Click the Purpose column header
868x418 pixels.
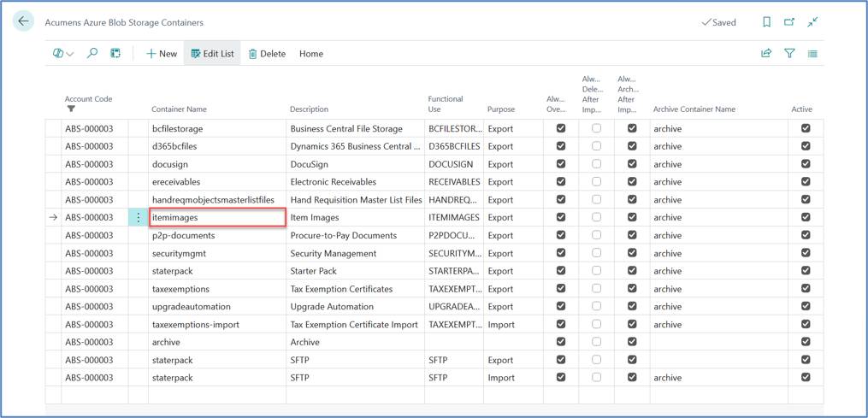[x=501, y=109]
